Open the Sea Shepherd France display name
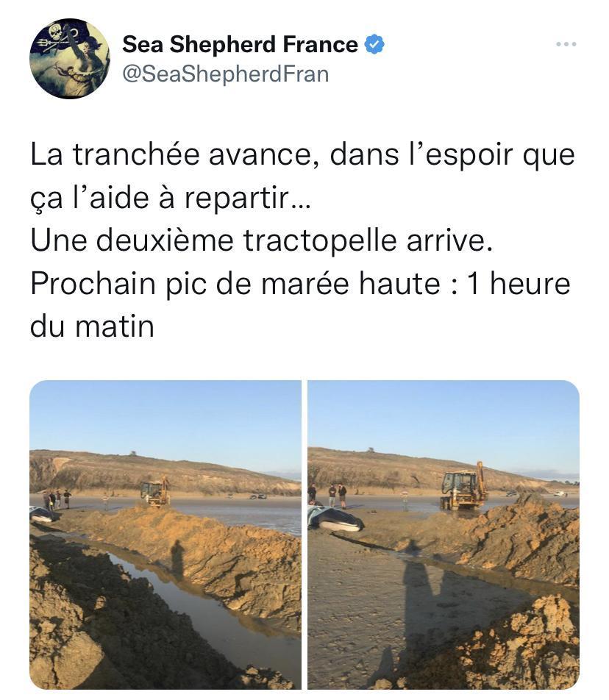609x700 pixels. click(x=241, y=44)
